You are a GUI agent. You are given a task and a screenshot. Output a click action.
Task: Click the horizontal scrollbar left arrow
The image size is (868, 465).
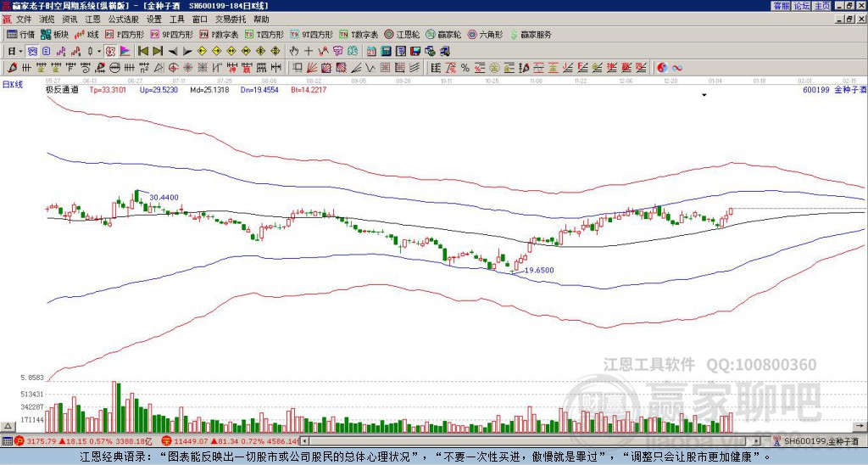click(305, 441)
